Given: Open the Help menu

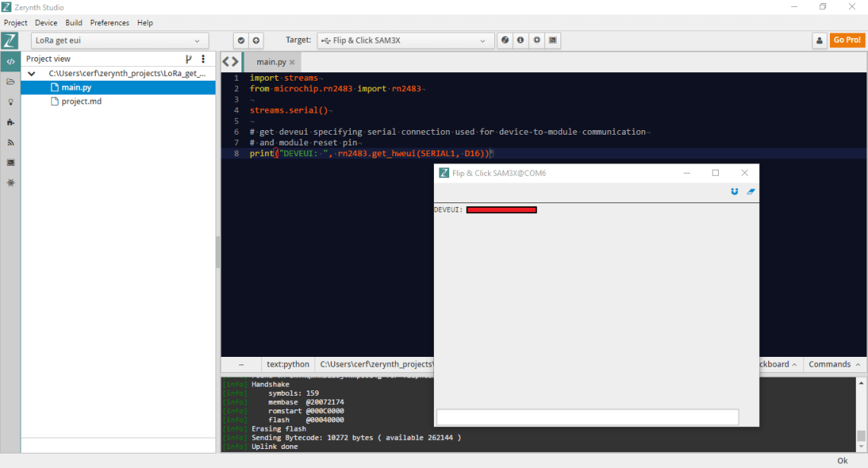Looking at the screenshot, I should coord(145,23).
